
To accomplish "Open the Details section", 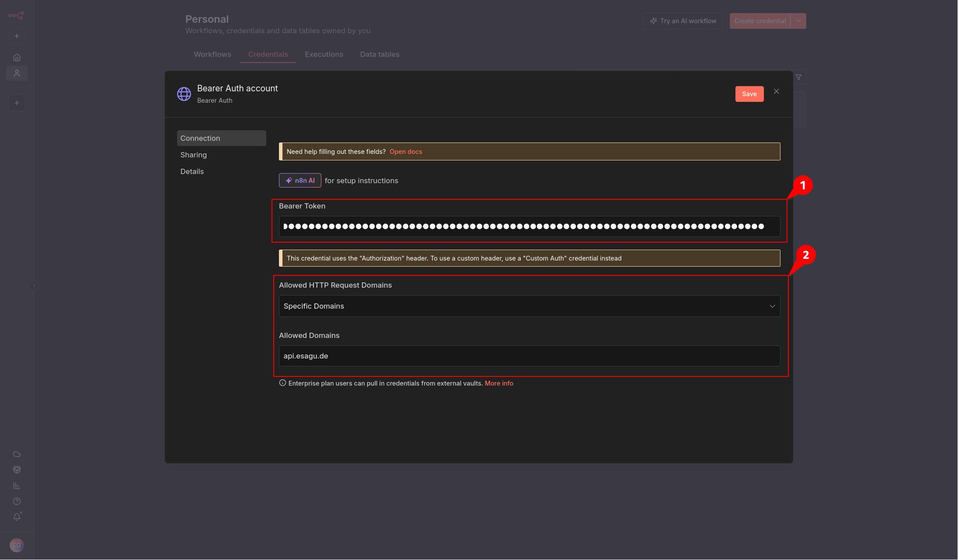I will (x=222, y=171).
